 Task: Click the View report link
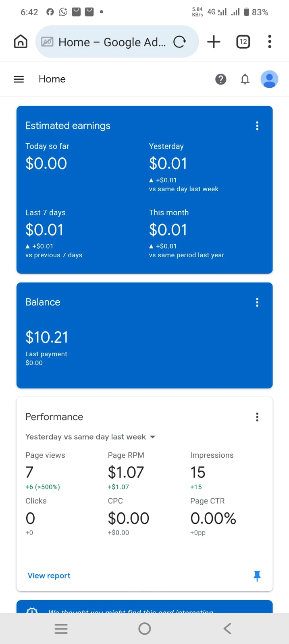[49, 576]
